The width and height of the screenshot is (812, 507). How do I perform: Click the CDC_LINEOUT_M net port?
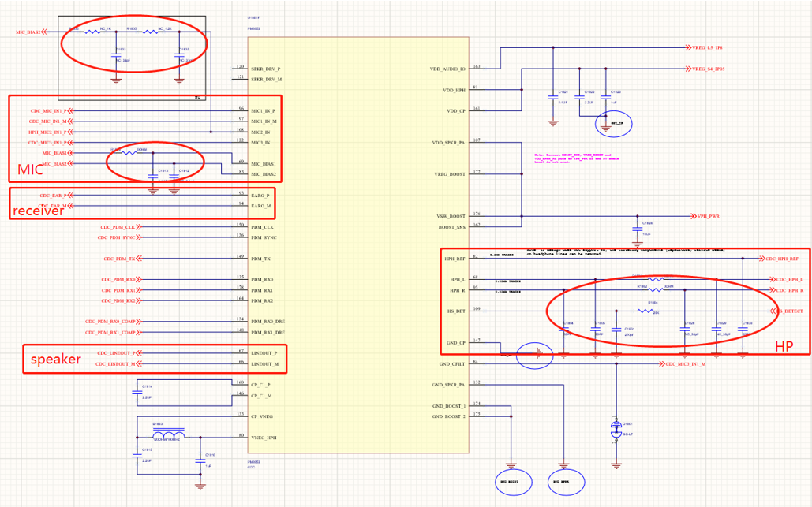pos(118,364)
